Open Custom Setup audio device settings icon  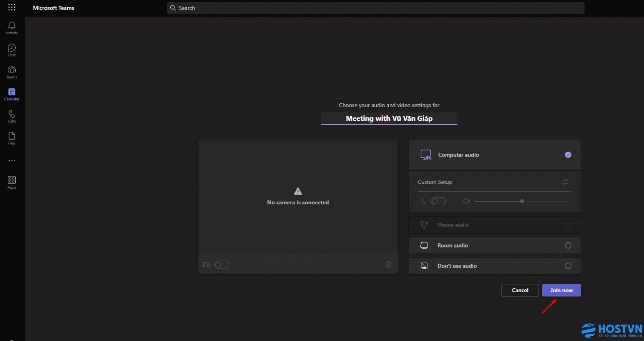pos(565,182)
